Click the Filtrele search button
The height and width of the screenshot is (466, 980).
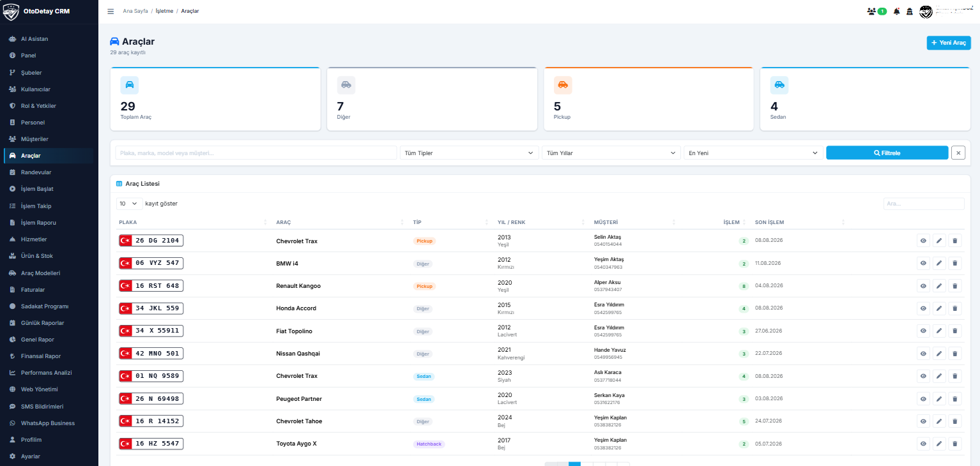887,153
